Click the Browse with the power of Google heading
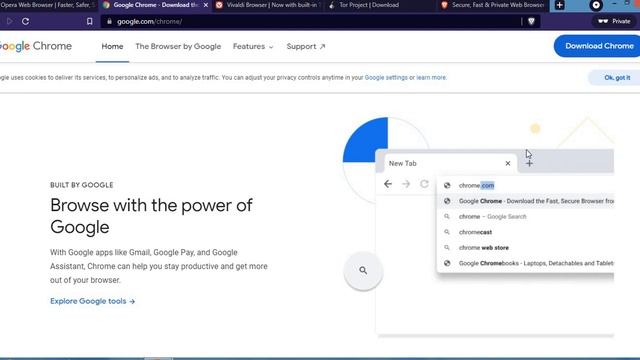 [151, 216]
